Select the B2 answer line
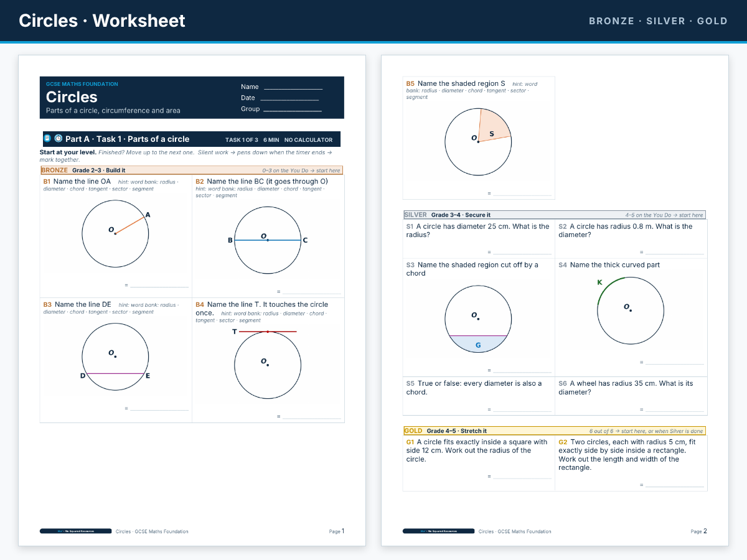 click(x=311, y=293)
